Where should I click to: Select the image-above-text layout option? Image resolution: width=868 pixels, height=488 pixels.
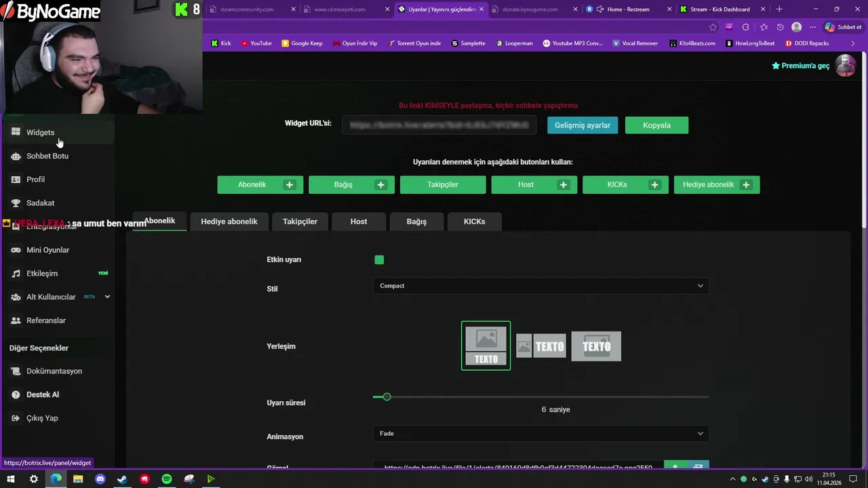click(486, 346)
